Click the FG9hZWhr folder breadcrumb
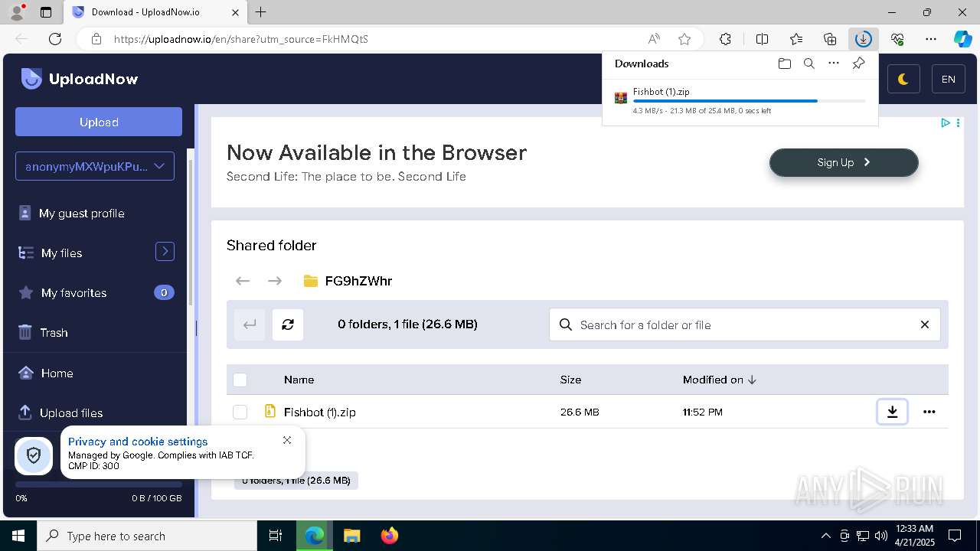 358,281
